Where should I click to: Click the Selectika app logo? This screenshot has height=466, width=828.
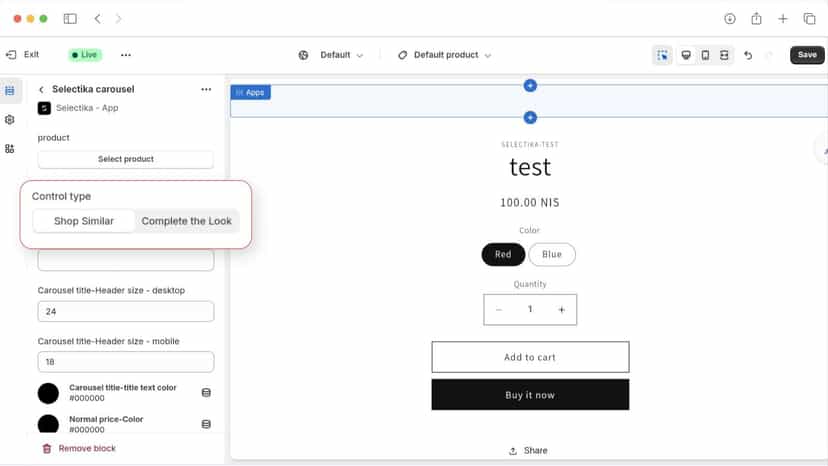(44, 108)
